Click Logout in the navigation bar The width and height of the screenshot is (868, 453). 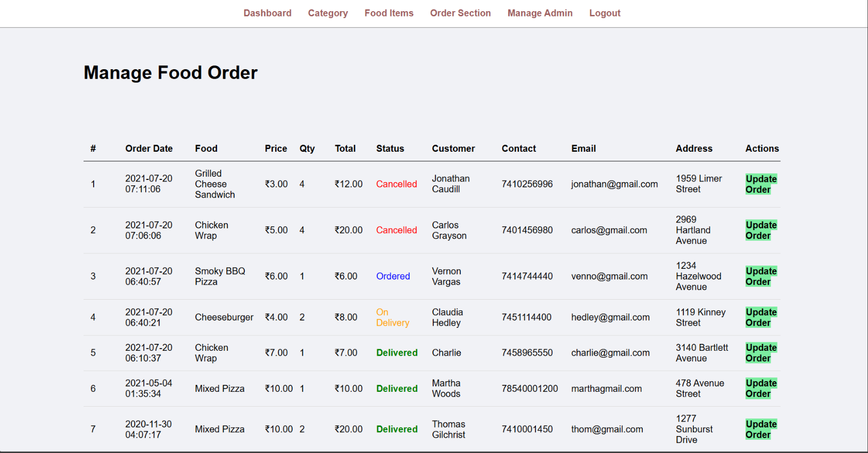point(605,13)
